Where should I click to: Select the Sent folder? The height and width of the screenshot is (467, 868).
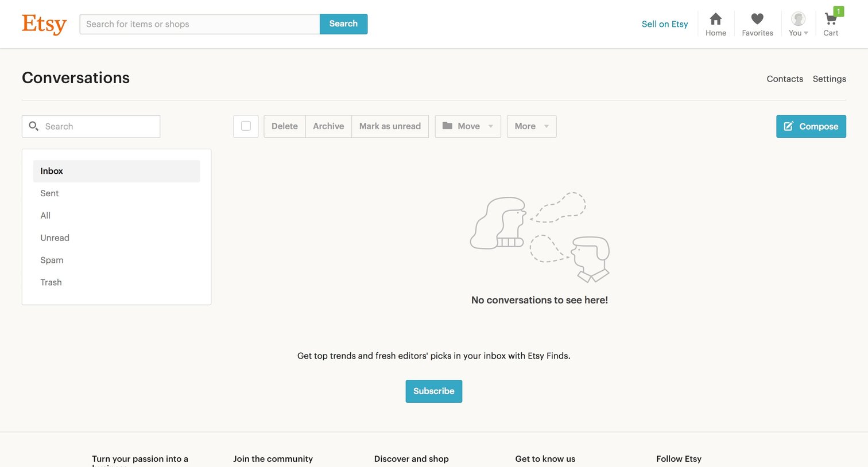(x=117, y=193)
